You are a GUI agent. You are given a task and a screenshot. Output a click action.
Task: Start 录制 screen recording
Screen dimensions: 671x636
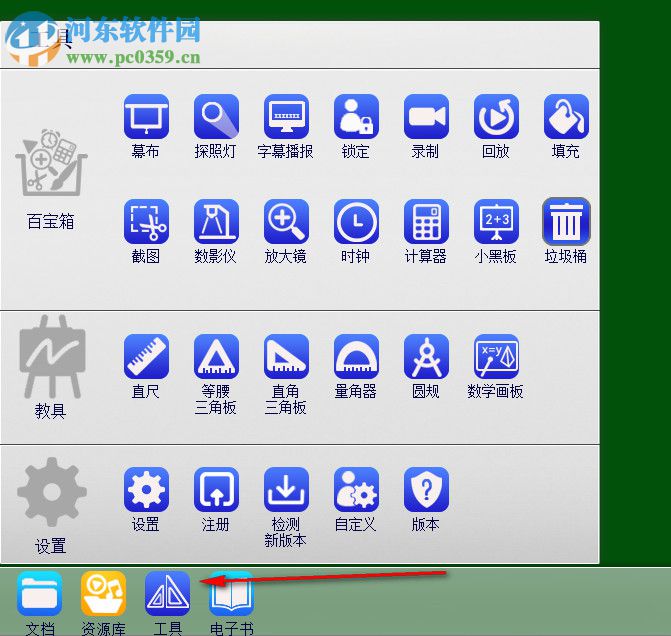426,116
